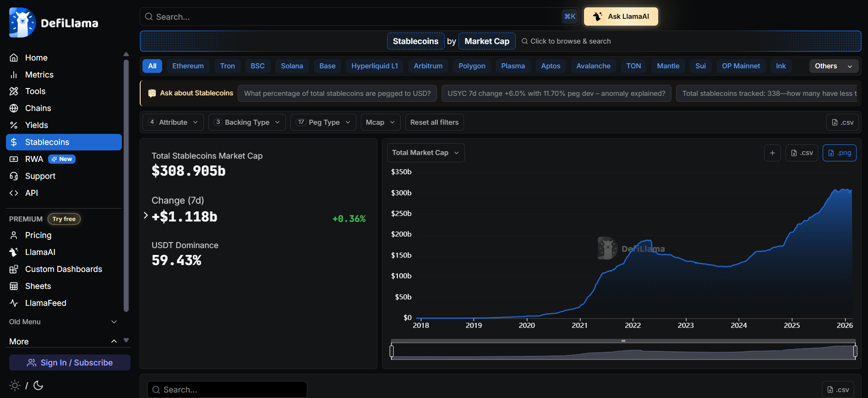Click the Stablecoins category selector

pyautogui.click(x=415, y=41)
